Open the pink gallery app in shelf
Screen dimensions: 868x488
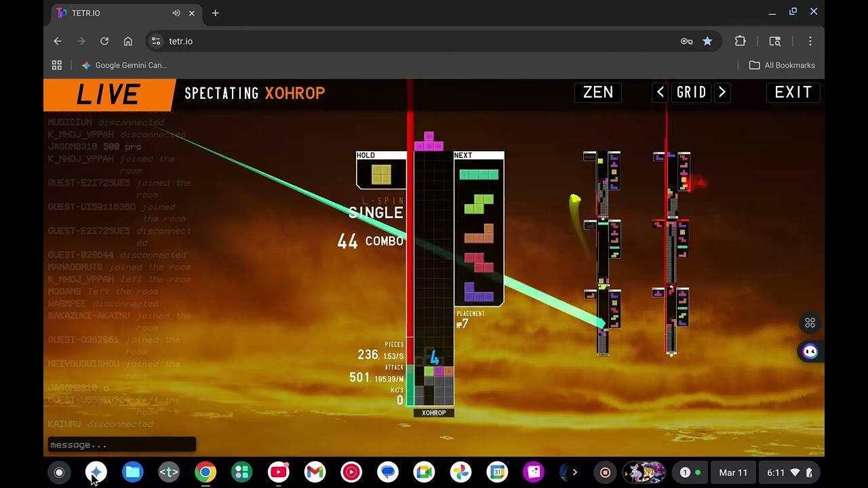coord(534,472)
